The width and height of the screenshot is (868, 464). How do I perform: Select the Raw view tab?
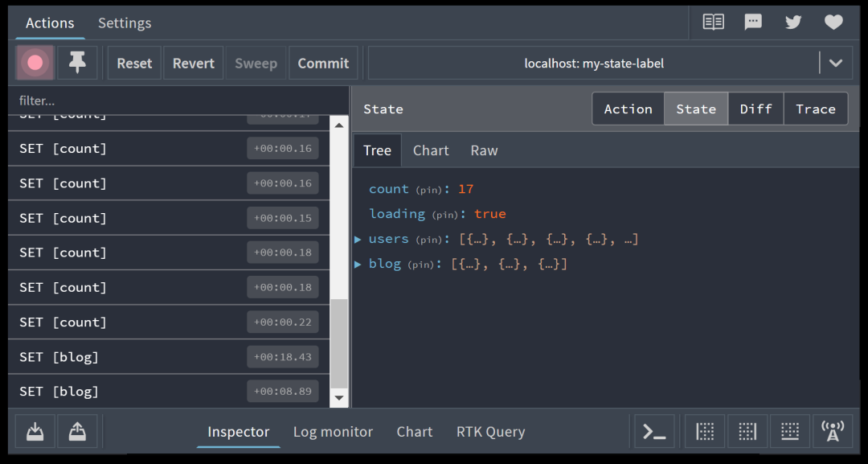(x=485, y=150)
